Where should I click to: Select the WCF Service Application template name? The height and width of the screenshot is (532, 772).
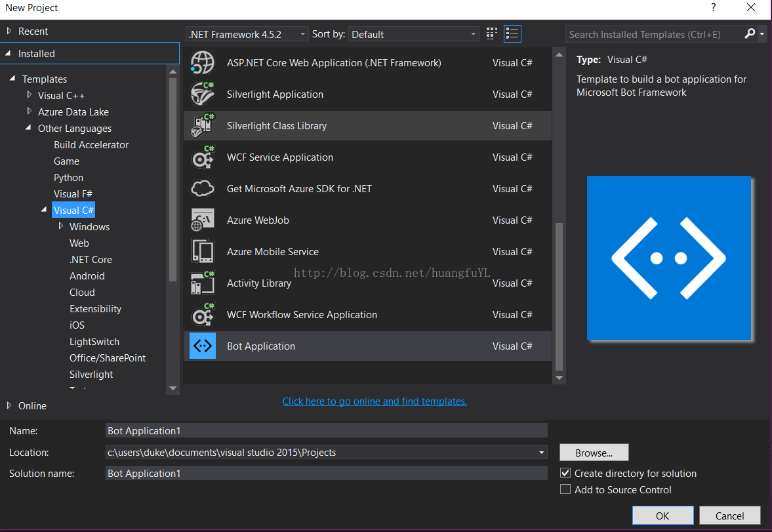click(x=279, y=157)
